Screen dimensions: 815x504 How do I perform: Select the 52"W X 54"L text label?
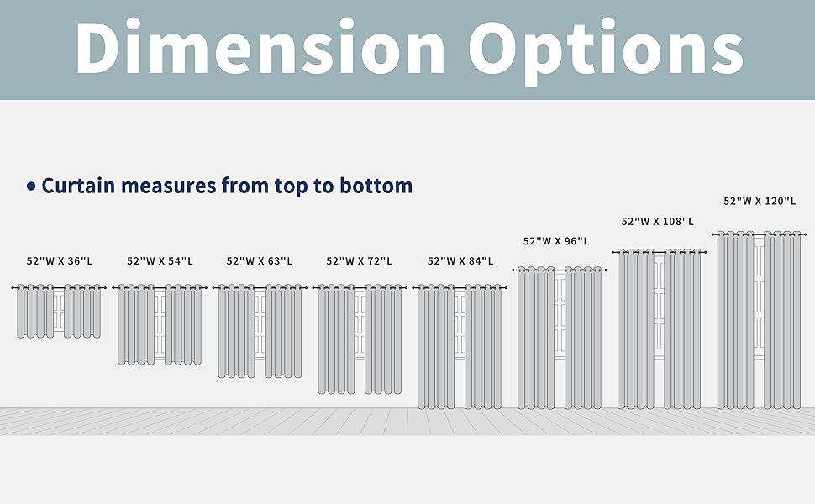pos(160,261)
